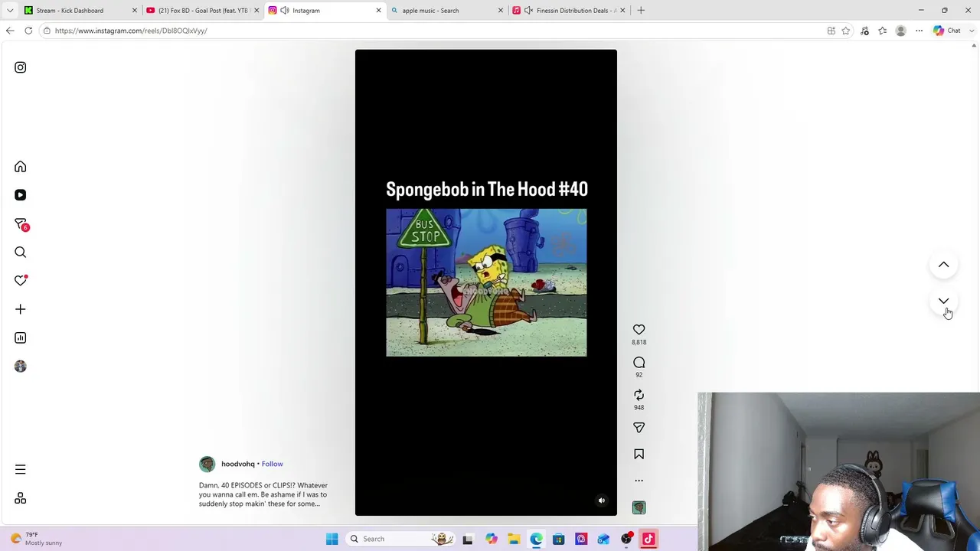Open File Explorer from the taskbar

pos(514,539)
